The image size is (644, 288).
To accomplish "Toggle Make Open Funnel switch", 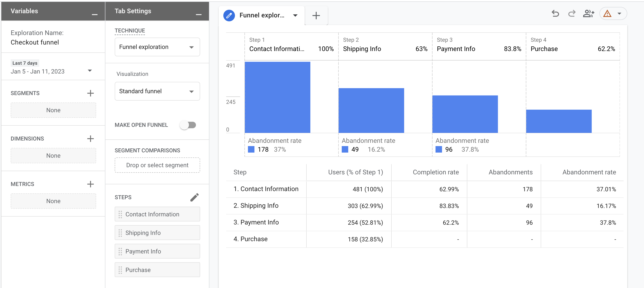I will (x=188, y=125).
